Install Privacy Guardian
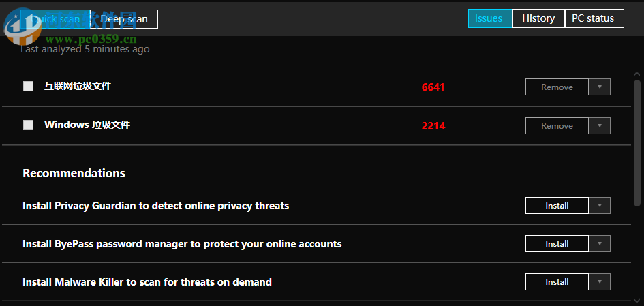644x306 pixels. pyautogui.click(x=557, y=206)
